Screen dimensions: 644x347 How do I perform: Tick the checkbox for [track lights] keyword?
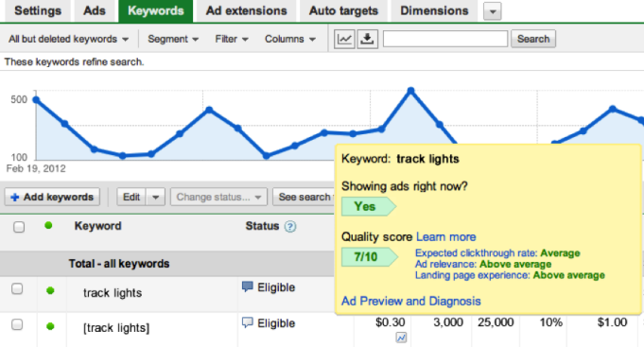click(17, 324)
